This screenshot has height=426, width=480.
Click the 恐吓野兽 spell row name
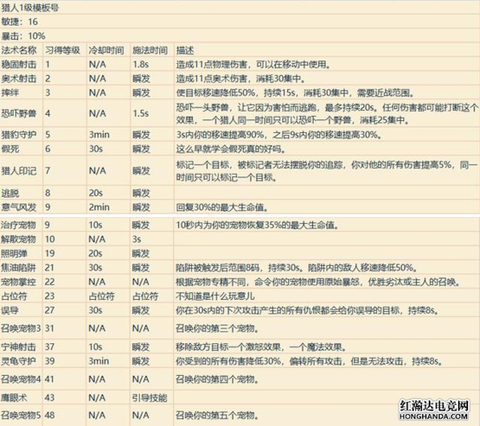tap(19, 113)
